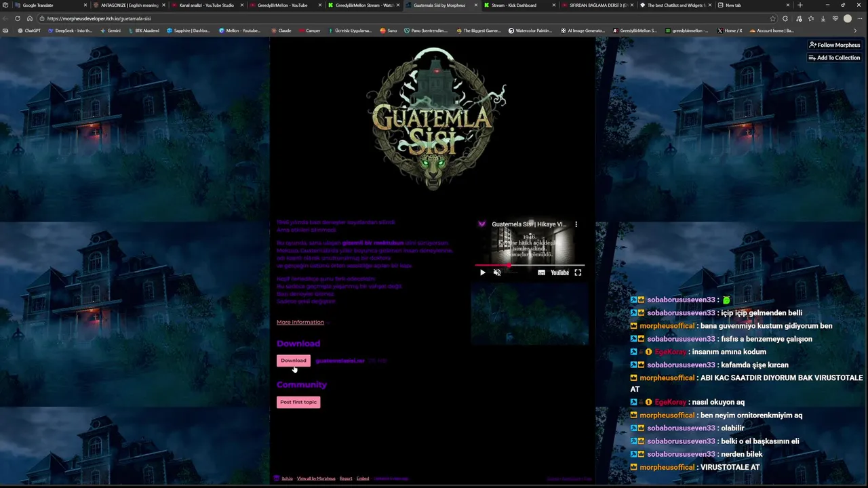
Task: Click the address bar URL field
Action: pyautogui.click(x=407, y=18)
